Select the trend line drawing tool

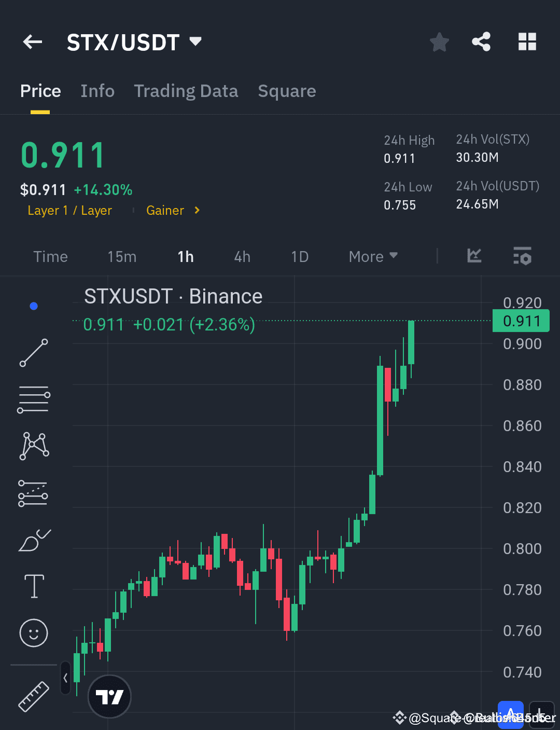click(33, 353)
